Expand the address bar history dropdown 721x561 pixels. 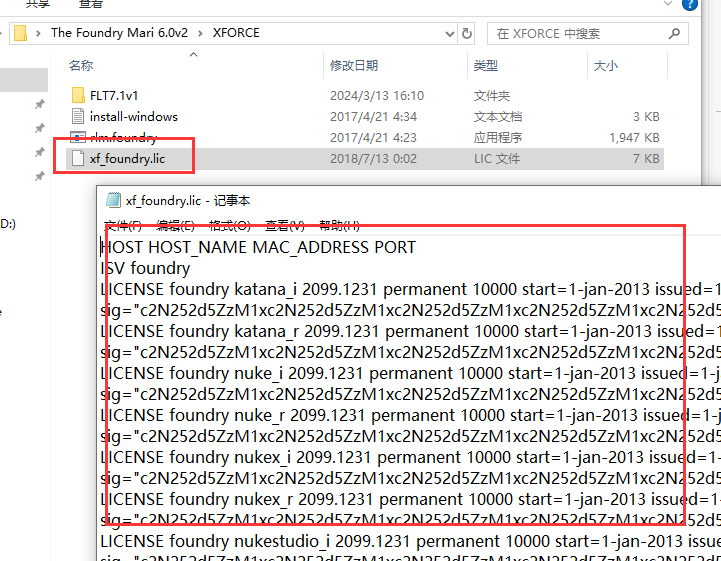point(450,34)
